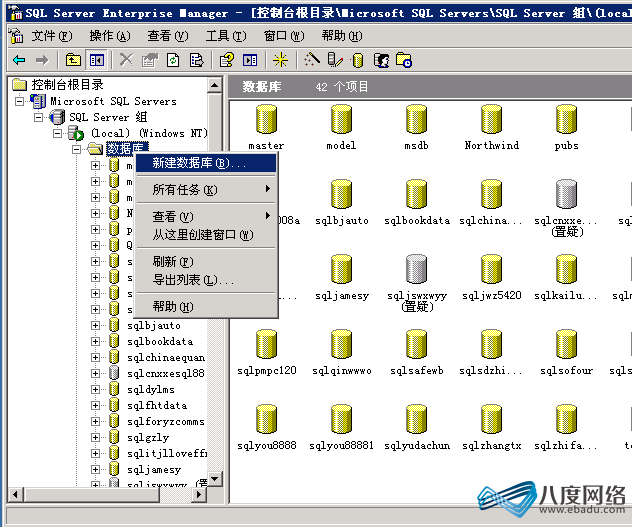Open the 所有任务(K) submenu
632x527 pixels.
pyautogui.click(x=206, y=190)
